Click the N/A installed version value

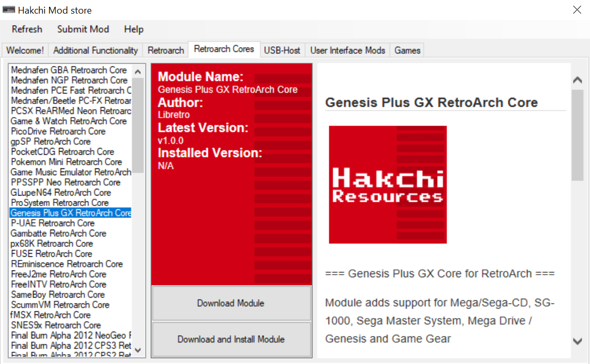[165, 166]
